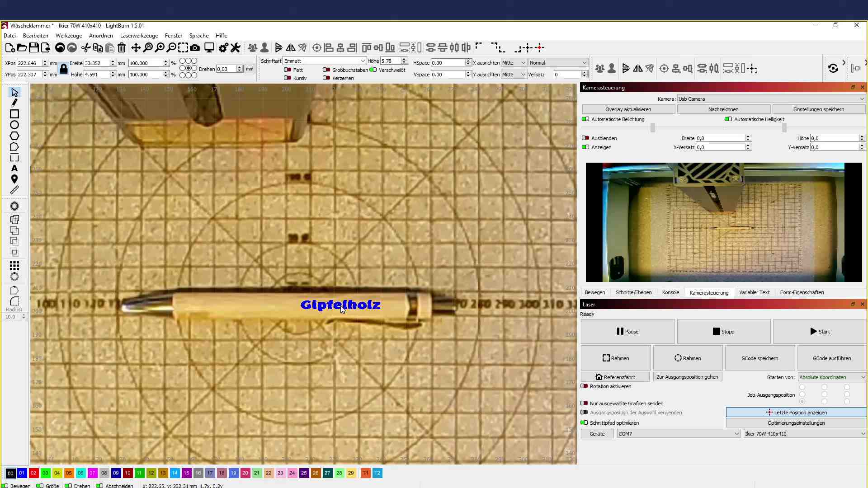
Task: Choose the Create Text tool
Action: click(x=14, y=168)
